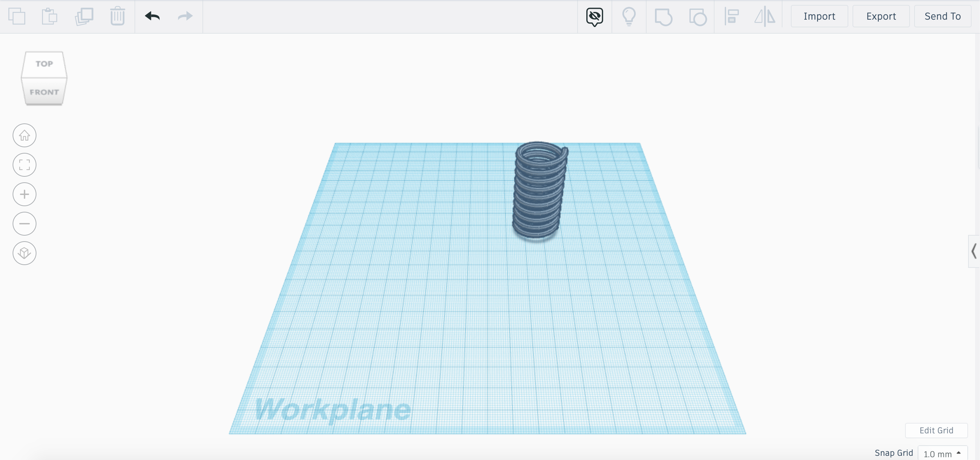Click the Import menu button

point(819,16)
